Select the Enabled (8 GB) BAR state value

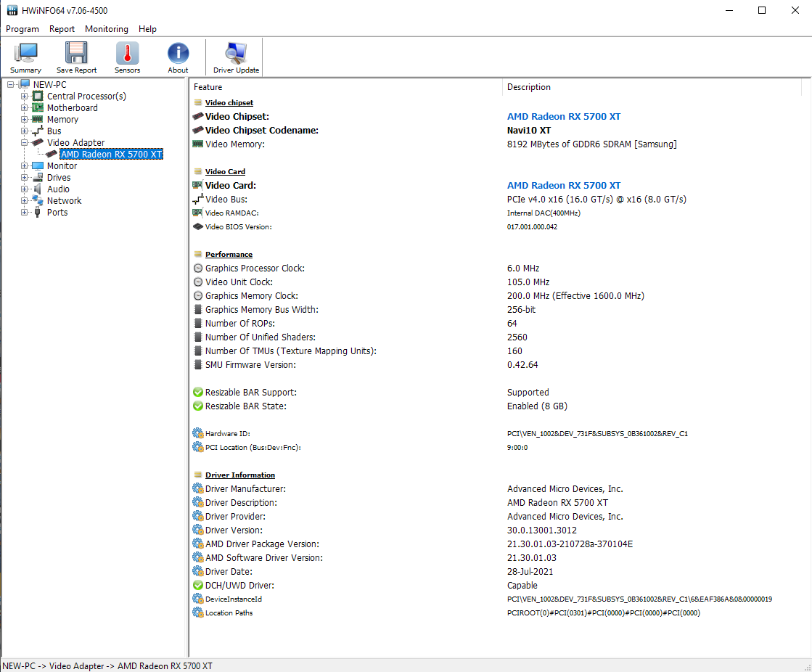pyautogui.click(x=537, y=406)
